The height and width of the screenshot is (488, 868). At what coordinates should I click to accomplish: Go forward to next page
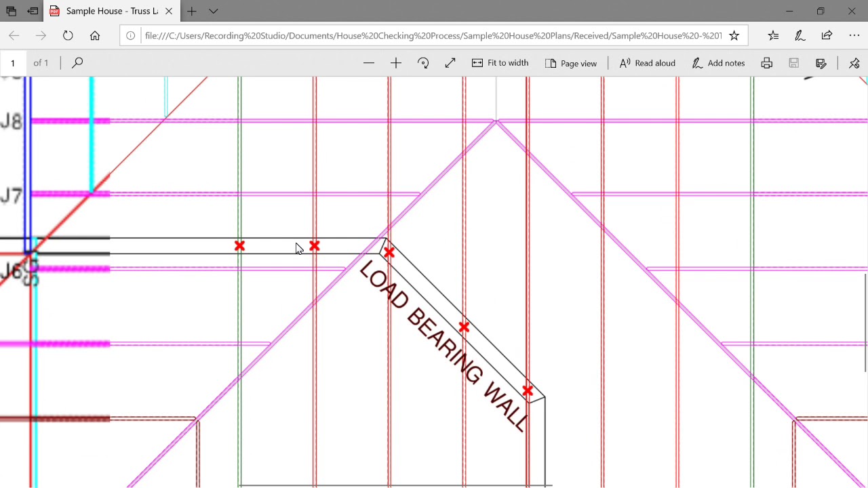tap(41, 36)
